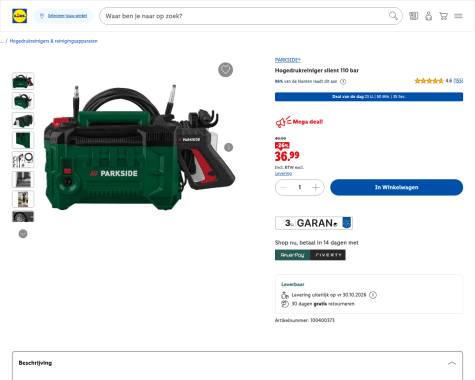Show more thumbnails with down chevron
Screen dimensions: 475x380
pos(23,234)
